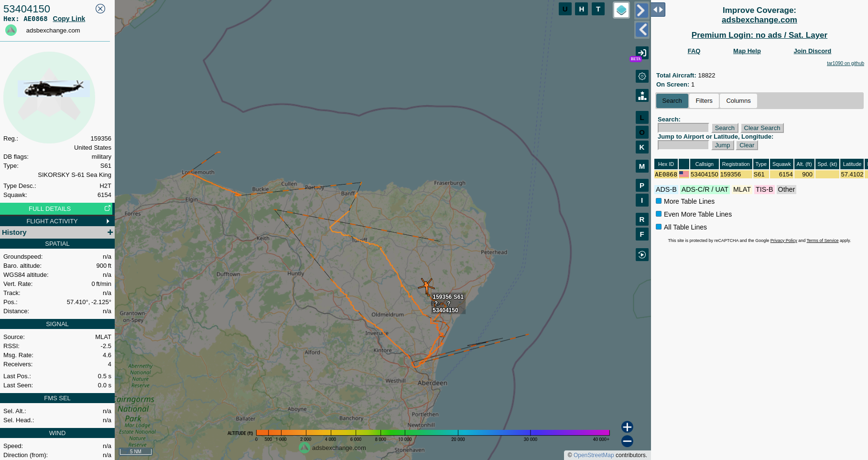Toggle the M map button
Screen dimensions: 868x460
tap(642, 166)
